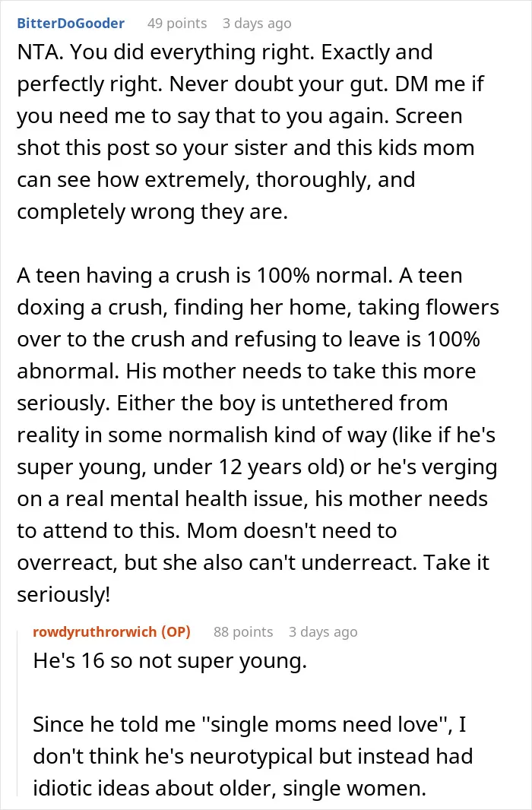This screenshot has width=532, height=810.
Task: Open the top comment's 3 days ago permalink
Action: click(x=257, y=24)
